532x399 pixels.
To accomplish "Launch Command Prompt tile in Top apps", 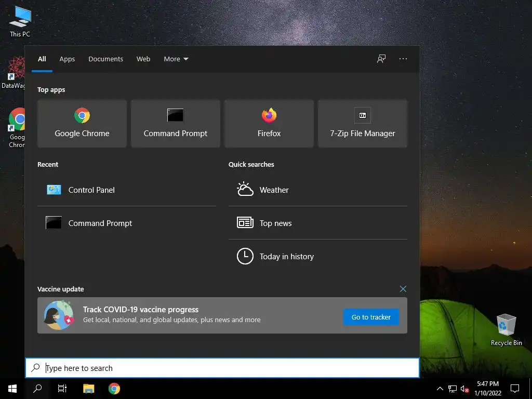I will click(176, 124).
